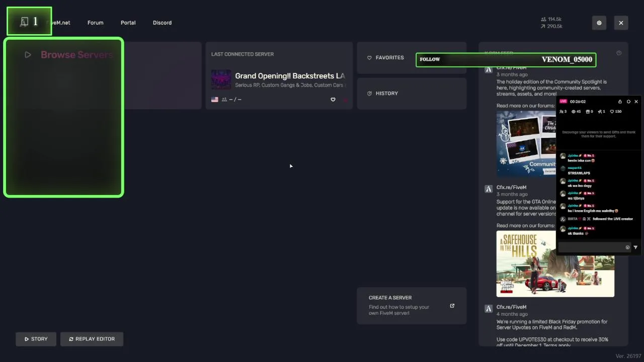The height and width of the screenshot is (362, 644).
Task: Open the live chat widget settings gear
Action: (628, 102)
